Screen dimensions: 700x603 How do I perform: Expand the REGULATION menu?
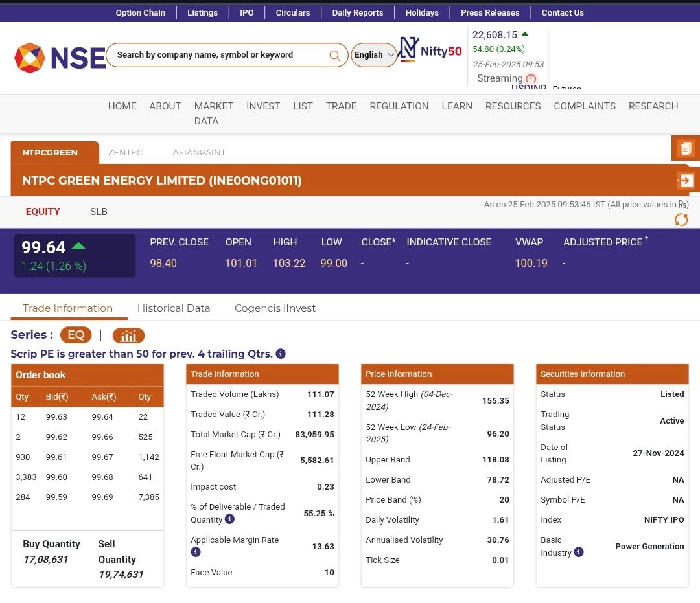tap(399, 106)
